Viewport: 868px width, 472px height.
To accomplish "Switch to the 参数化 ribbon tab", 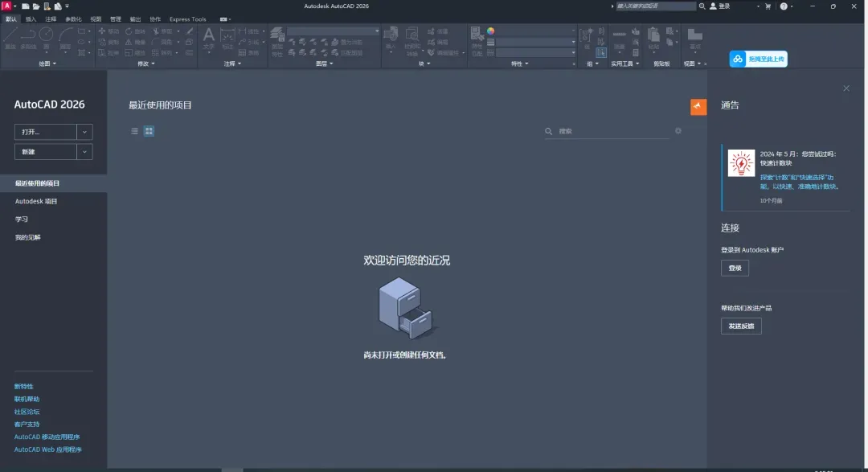I will tap(73, 18).
